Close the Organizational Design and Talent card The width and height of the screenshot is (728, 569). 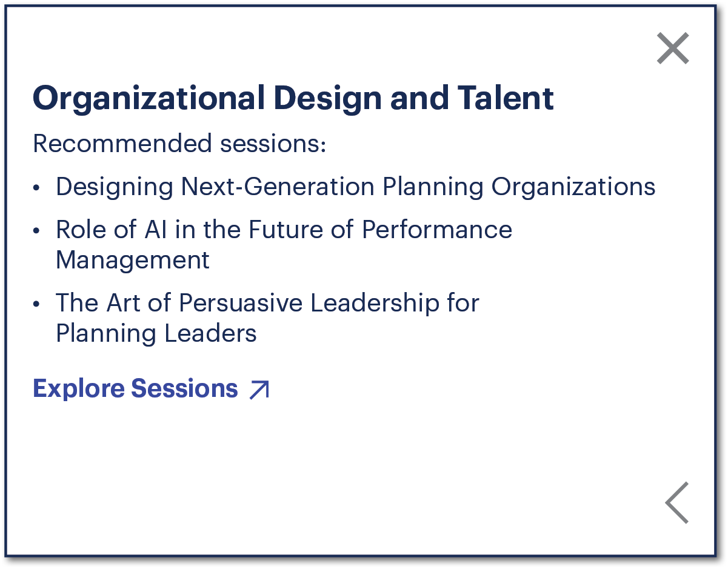(673, 48)
